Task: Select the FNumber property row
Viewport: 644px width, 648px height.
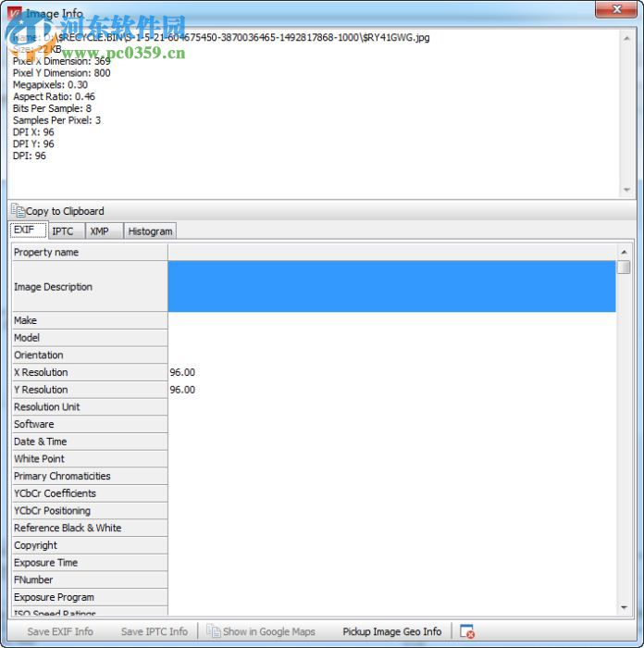Action: (x=90, y=579)
